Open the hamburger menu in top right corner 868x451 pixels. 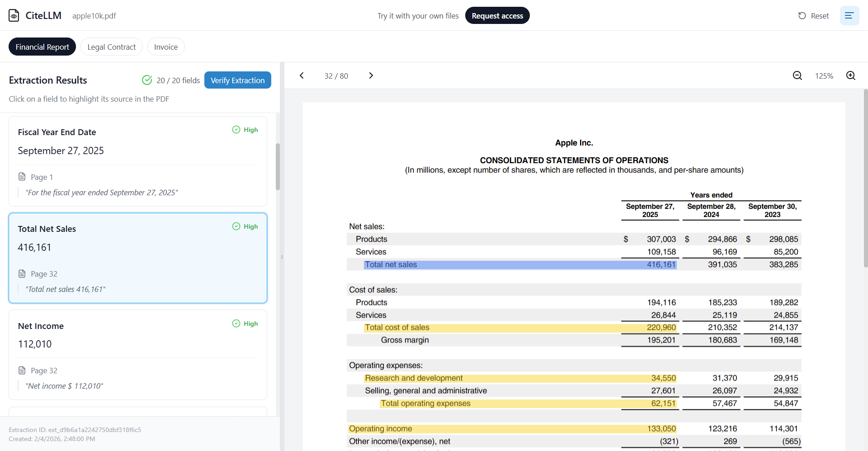click(x=849, y=15)
